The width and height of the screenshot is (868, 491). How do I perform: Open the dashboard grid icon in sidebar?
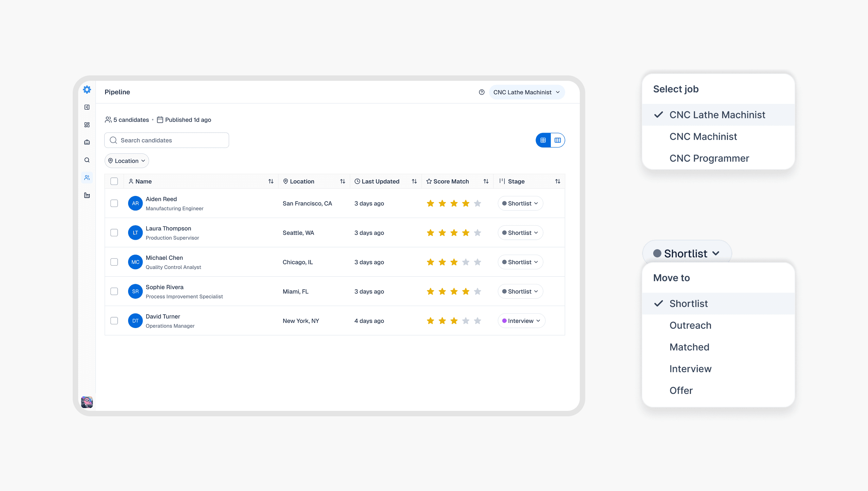(87, 125)
